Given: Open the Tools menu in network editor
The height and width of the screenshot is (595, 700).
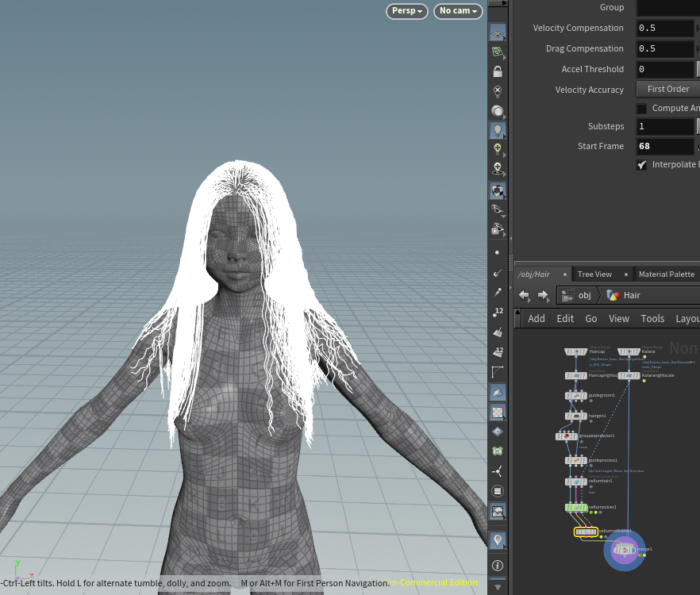Looking at the screenshot, I should coord(652,318).
